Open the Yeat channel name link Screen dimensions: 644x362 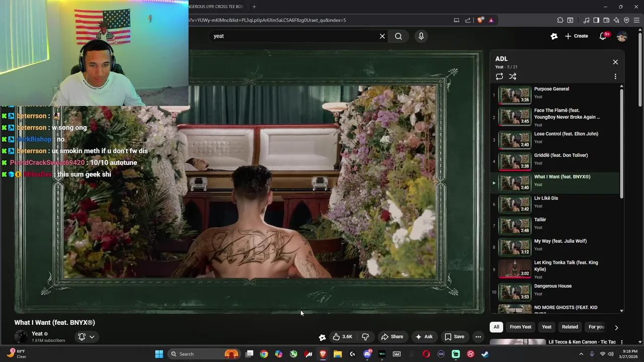[x=37, y=334]
